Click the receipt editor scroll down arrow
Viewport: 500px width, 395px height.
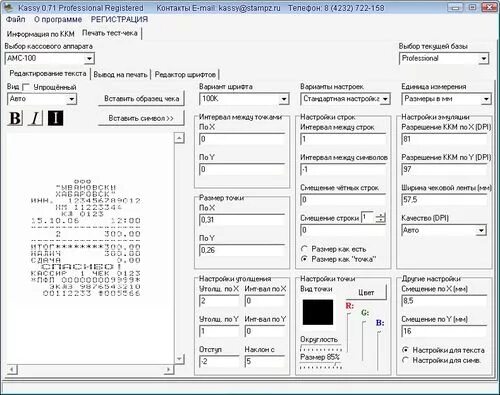[179, 359]
